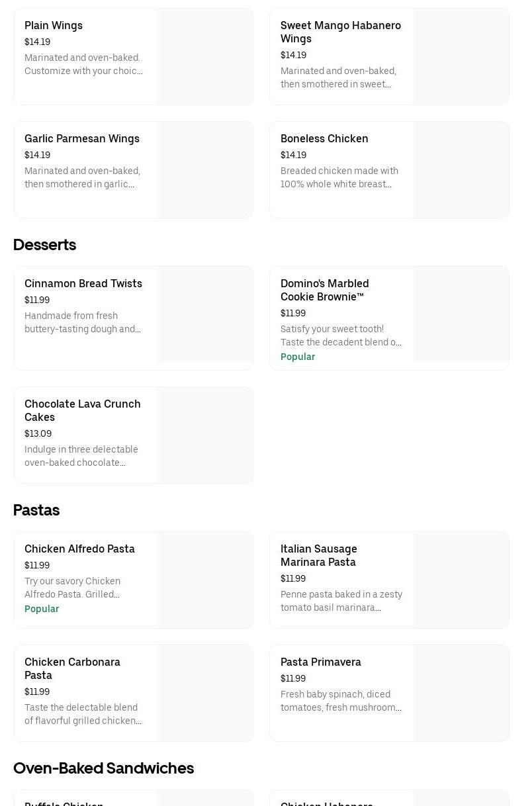Image resolution: width=532 pixels, height=806 pixels.
Task: Open the Pasta Primavera item
Action: coord(321,662)
